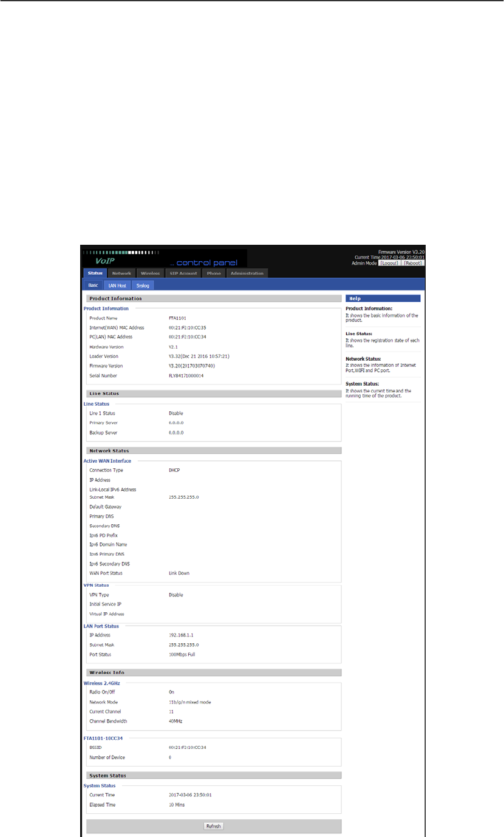Select the LAN IP Address 192.168.1.1
Screen dimensions: 504x837
[183, 635]
